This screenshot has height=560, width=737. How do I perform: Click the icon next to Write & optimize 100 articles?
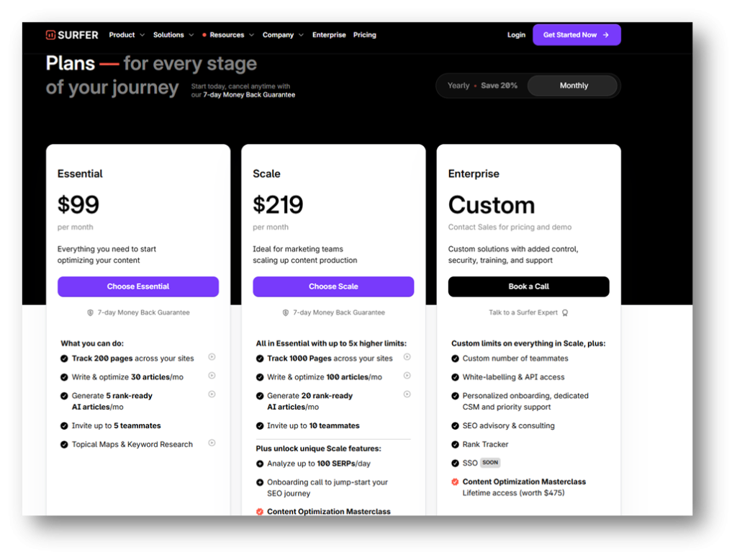407,376
